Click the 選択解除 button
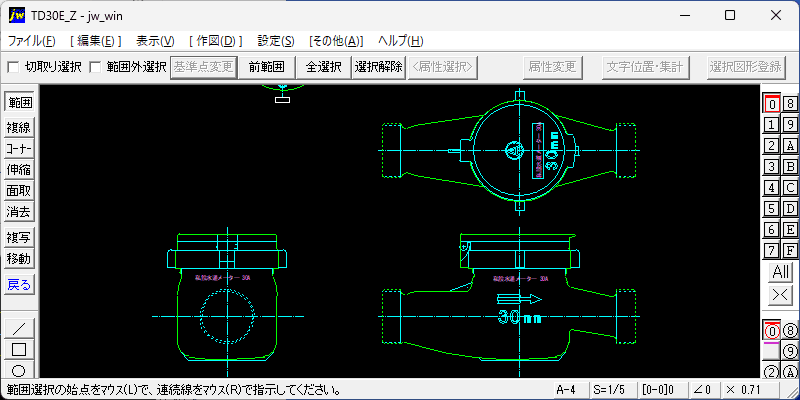This screenshot has width=800, height=400. pos(379,67)
